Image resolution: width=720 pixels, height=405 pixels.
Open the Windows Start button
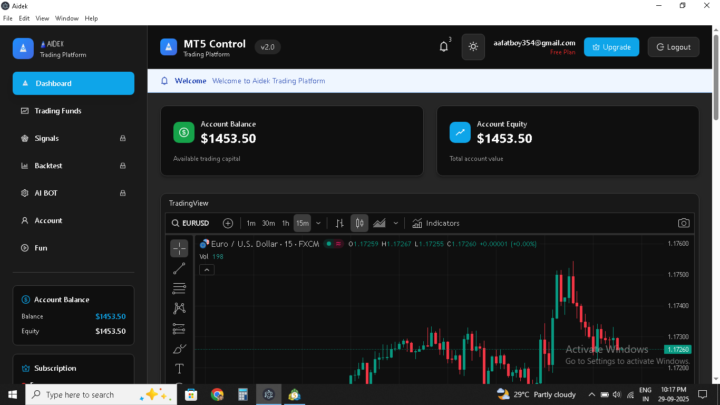click(x=12, y=394)
